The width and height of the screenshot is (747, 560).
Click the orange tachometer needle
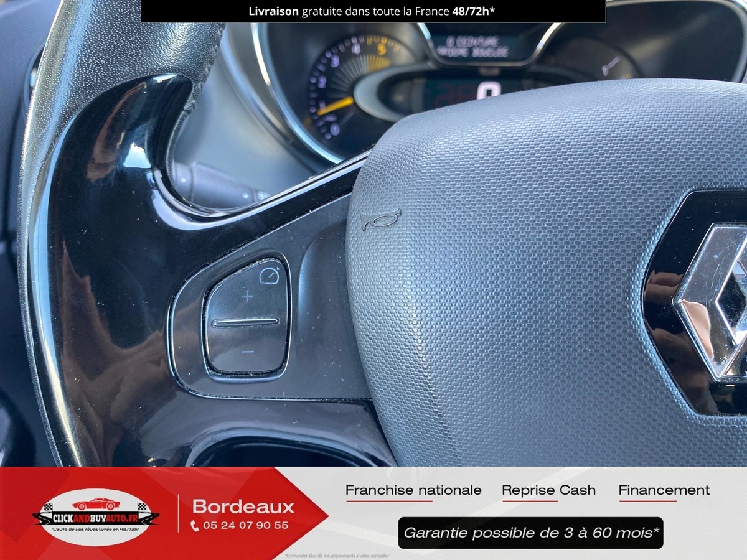coord(335,107)
